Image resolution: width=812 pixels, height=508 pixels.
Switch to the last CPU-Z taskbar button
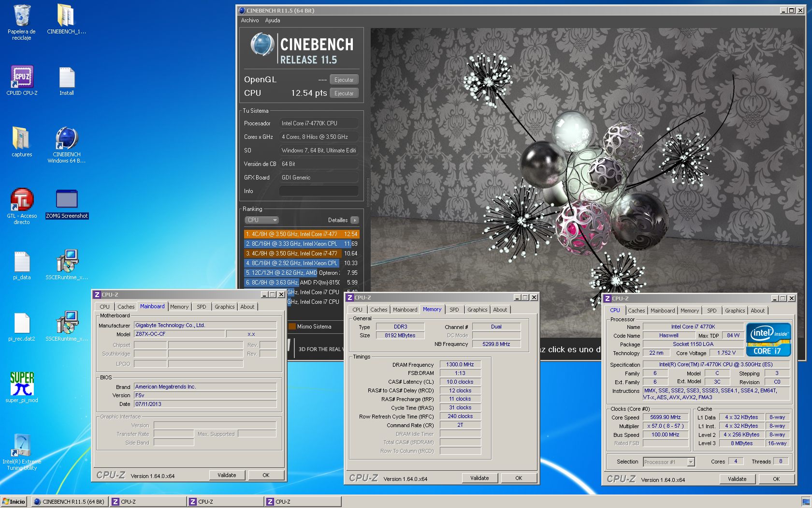click(x=303, y=502)
